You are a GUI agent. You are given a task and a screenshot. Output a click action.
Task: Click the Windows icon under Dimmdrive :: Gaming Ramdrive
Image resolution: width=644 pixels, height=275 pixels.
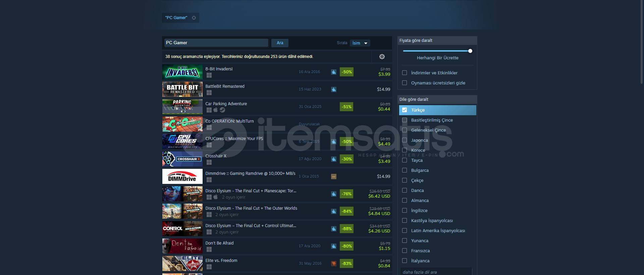tap(209, 180)
